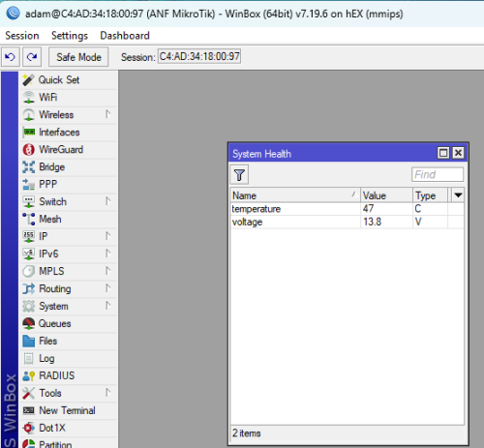
Task: Open the Queues icon
Action: (x=28, y=324)
